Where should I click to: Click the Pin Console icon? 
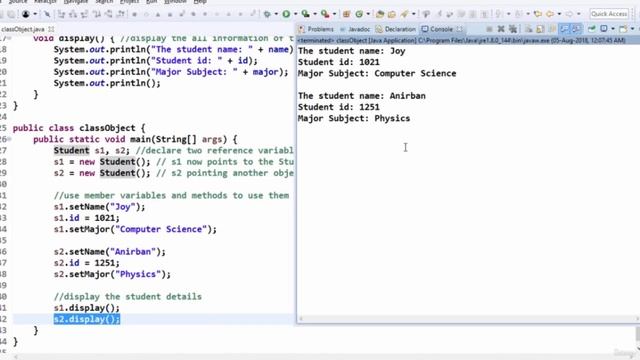[x=591, y=29]
